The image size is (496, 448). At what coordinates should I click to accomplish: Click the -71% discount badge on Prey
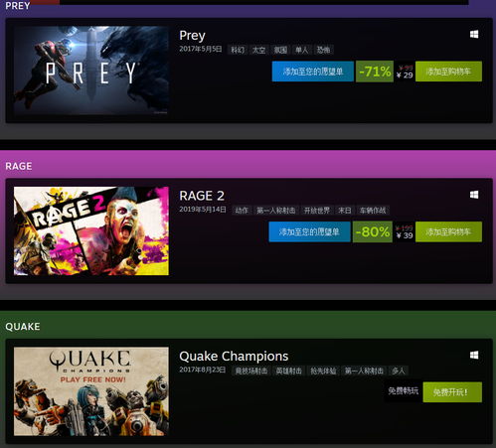pos(375,72)
